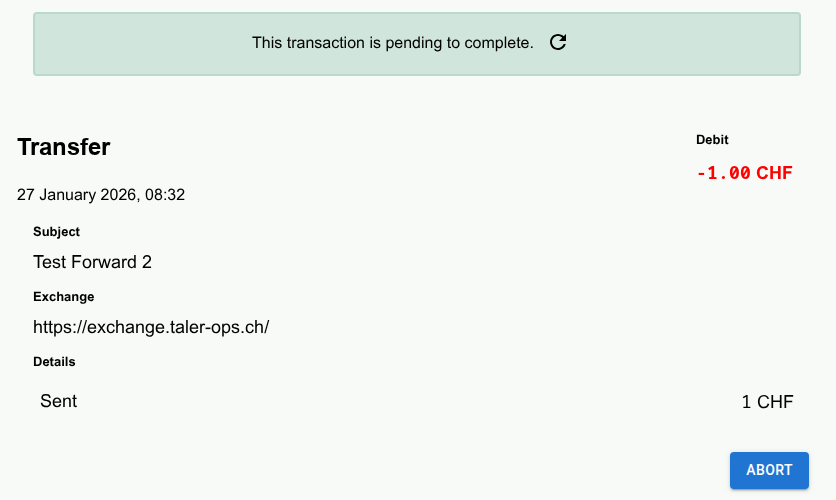Click the refresh icon in pending banner
The image size is (836, 500).
pyautogui.click(x=559, y=42)
